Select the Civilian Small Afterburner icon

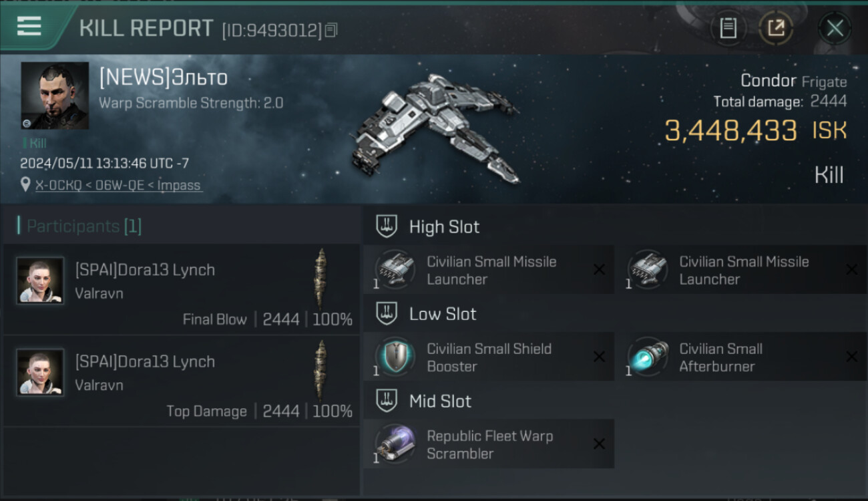coord(648,357)
